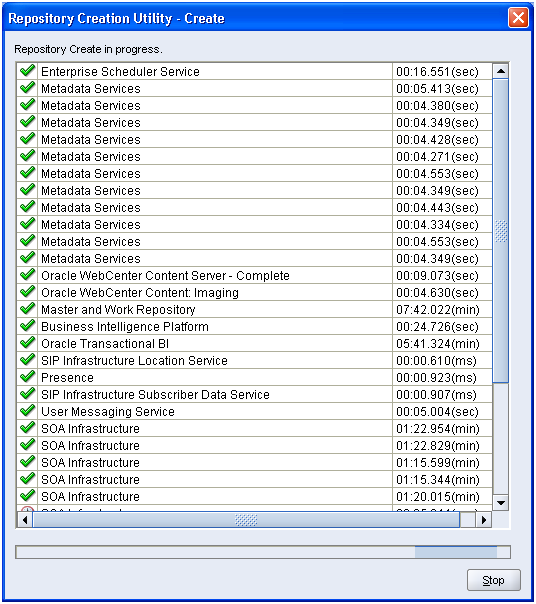Viewport: 536px width, 604px height.
Task: Click the 00:16.551(sec) time value
Action: click(437, 72)
